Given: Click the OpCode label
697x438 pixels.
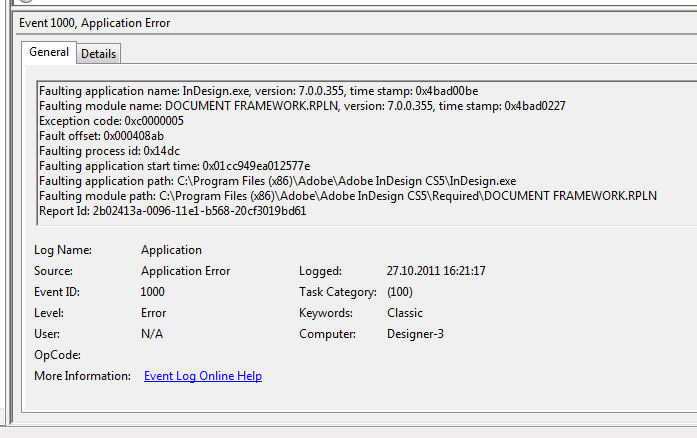Looking at the screenshot, I should [x=57, y=355].
